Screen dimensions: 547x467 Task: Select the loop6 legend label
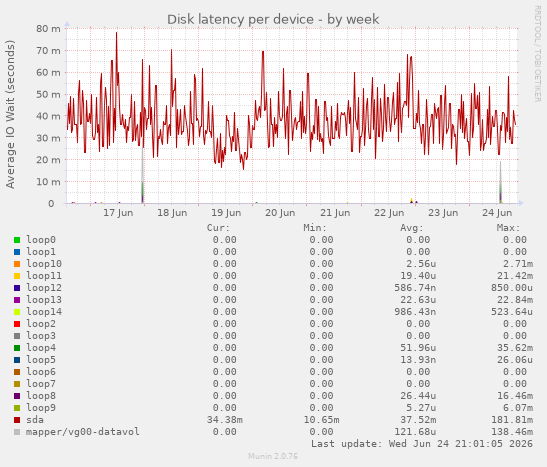click(x=41, y=372)
